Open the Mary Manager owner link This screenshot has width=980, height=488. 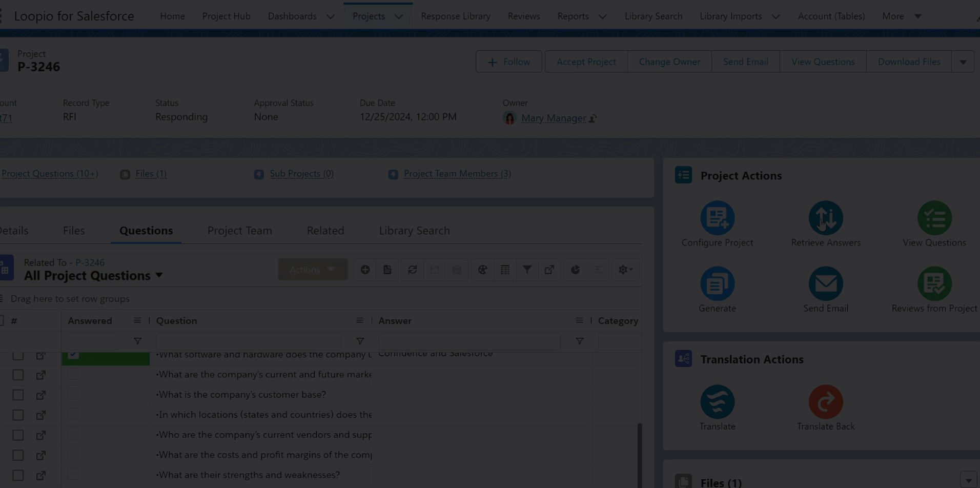click(554, 118)
